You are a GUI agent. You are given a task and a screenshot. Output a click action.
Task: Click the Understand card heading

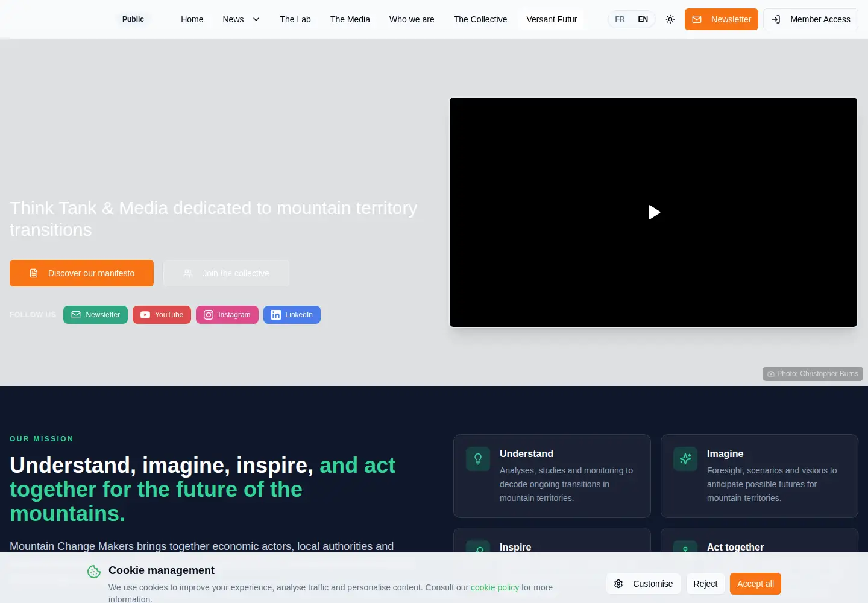[x=526, y=453]
